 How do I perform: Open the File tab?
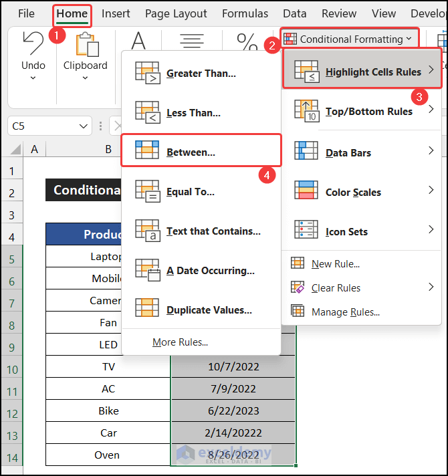coord(26,13)
